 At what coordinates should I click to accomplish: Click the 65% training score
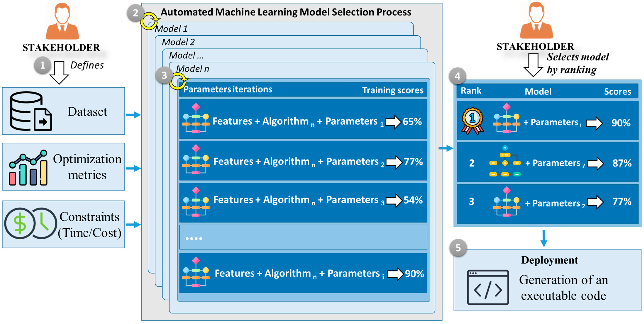pyautogui.click(x=412, y=122)
